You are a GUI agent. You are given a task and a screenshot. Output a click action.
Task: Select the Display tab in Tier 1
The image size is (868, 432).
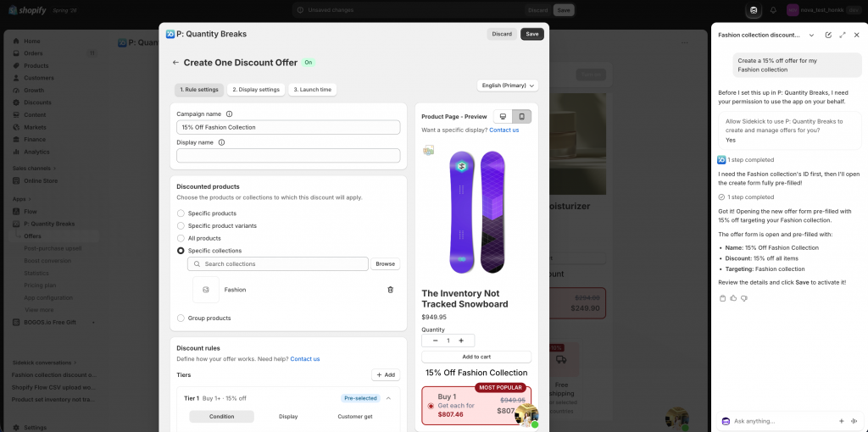tap(288, 417)
